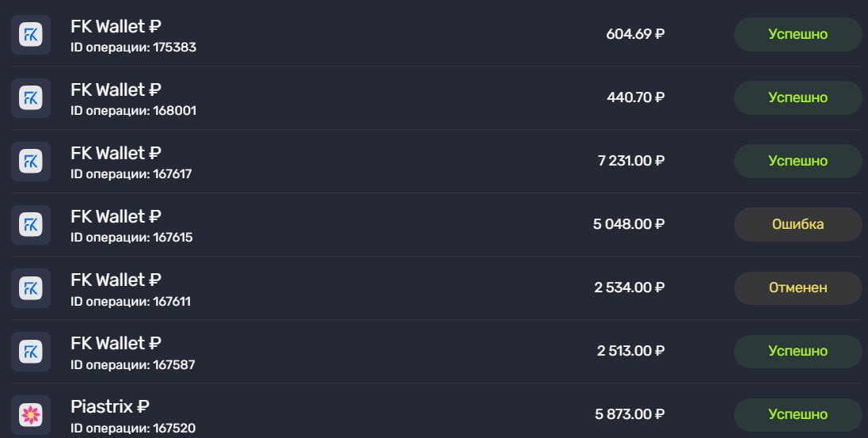Click operation ID 167587 label
Viewport: 868px width, 438px height.
[x=132, y=365]
